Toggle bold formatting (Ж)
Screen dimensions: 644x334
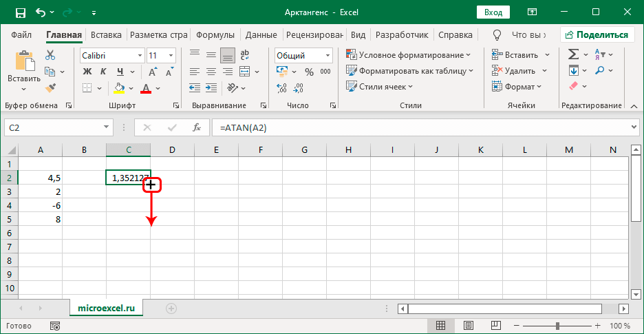pos(87,71)
